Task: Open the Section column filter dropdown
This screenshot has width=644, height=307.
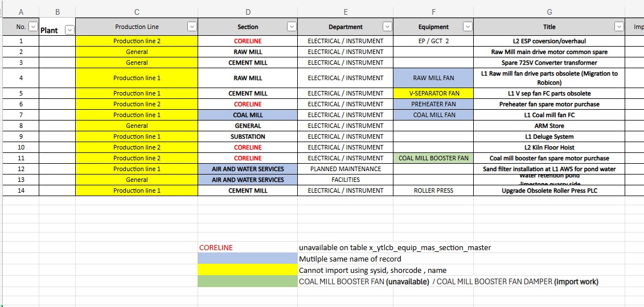Action: 292,27
